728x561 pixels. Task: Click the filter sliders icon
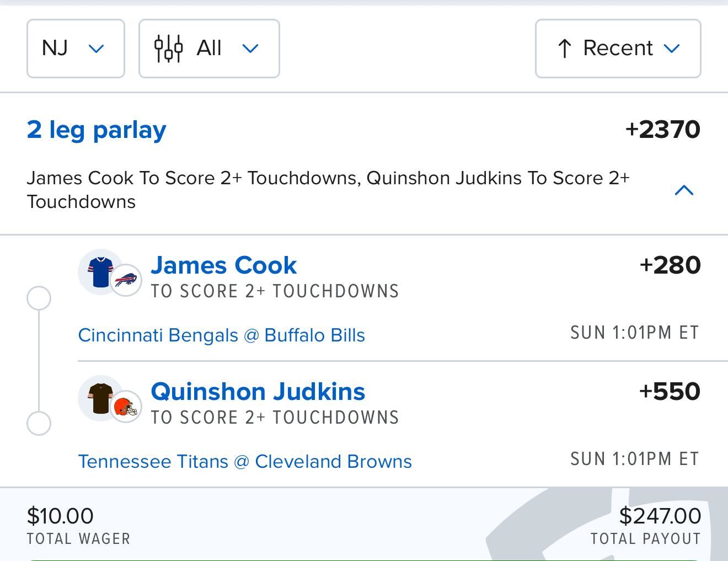click(x=168, y=49)
